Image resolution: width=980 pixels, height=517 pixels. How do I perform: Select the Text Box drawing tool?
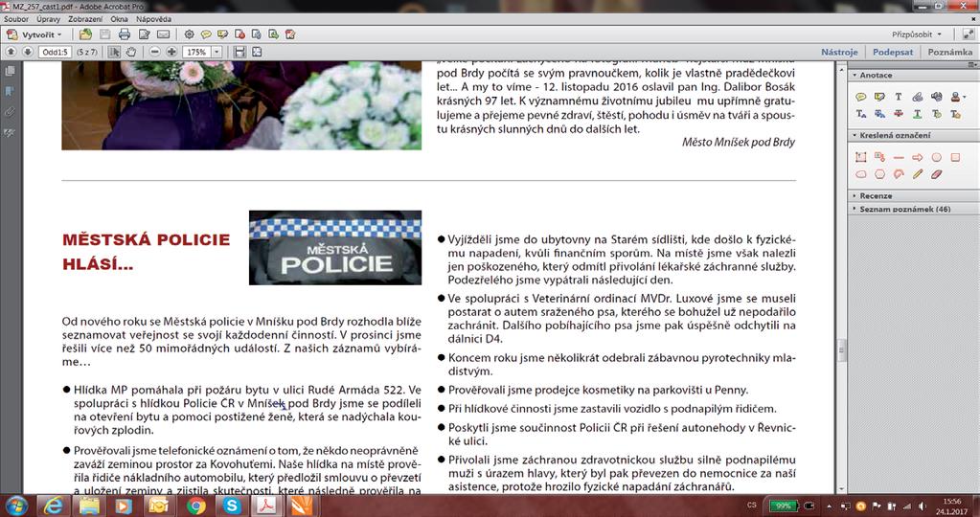pos(861,157)
